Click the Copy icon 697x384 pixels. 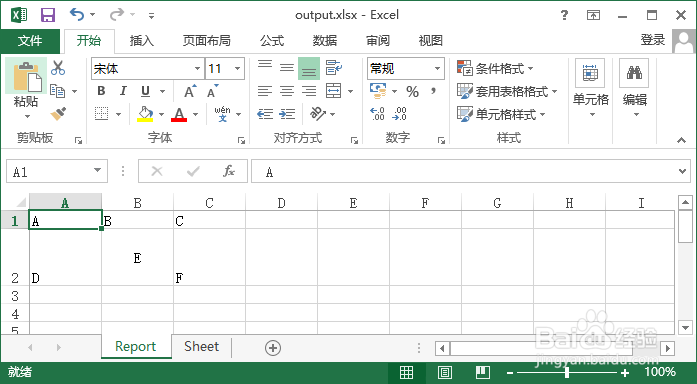click(57, 91)
